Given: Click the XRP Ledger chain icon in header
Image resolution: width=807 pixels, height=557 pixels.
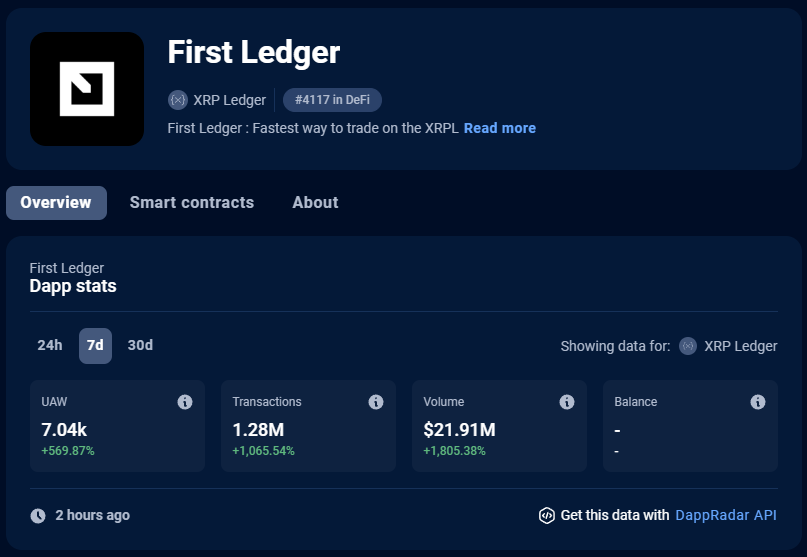Looking at the screenshot, I should tap(178, 100).
